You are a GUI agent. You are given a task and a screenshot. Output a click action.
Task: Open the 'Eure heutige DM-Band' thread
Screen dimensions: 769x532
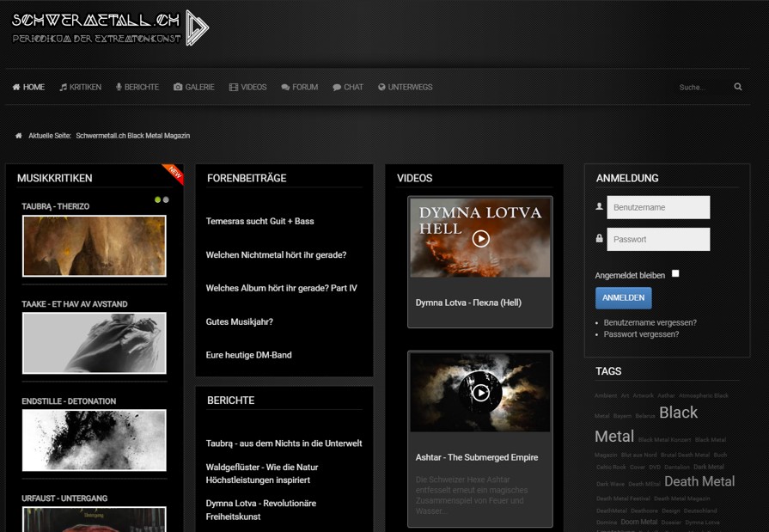coord(248,355)
